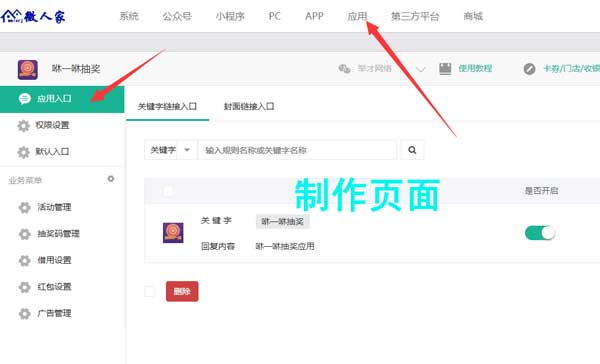Switch to 关键字链接入口 tab
The image size is (600, 364).
[167, 107]
